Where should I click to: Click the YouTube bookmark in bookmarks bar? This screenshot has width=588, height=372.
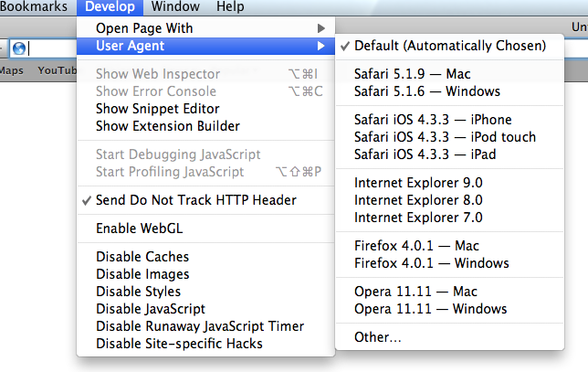point(57,70)
